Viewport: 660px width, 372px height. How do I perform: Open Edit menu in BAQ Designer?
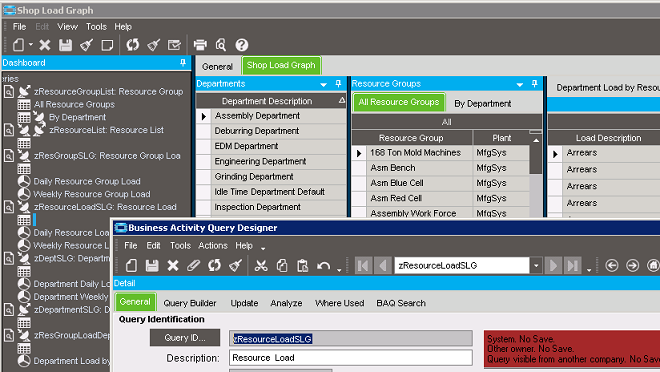coord(153,245)
